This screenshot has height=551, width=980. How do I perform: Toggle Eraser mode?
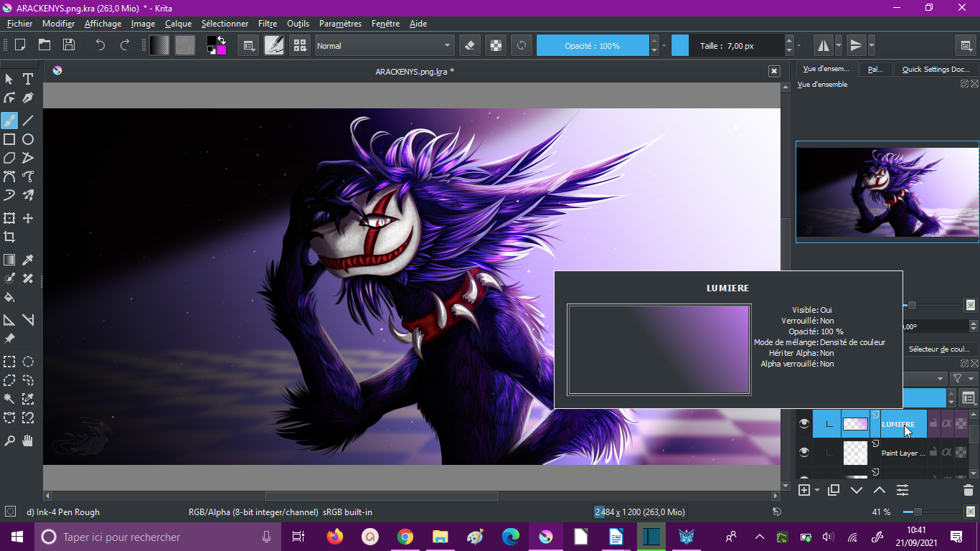[470, 45]
